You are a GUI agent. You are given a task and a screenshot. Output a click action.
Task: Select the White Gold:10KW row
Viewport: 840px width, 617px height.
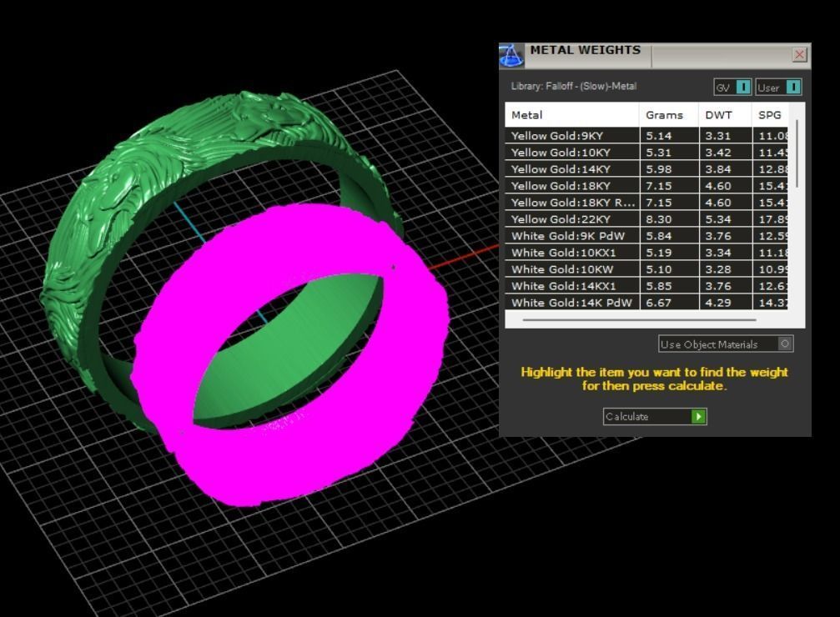tap(646, 269)
